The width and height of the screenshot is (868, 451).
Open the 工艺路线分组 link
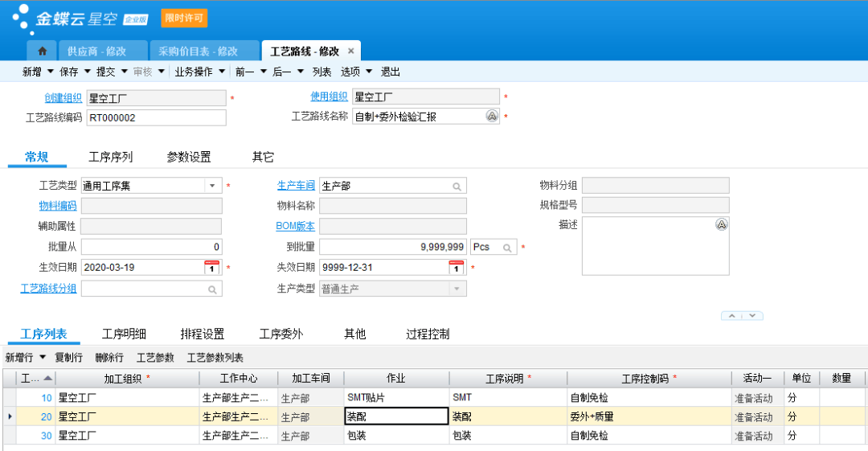pyautogui.click(x=48, y=288)
